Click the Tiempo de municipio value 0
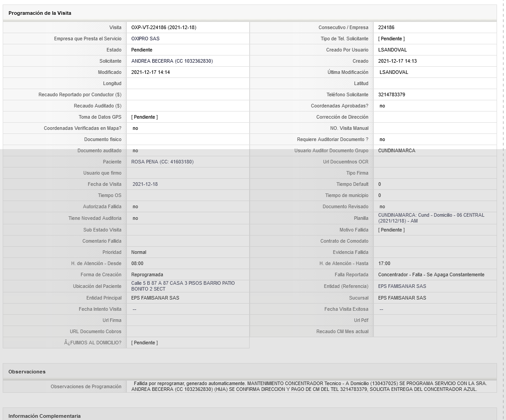The image size is (506, 420). [x=380, y=195]
